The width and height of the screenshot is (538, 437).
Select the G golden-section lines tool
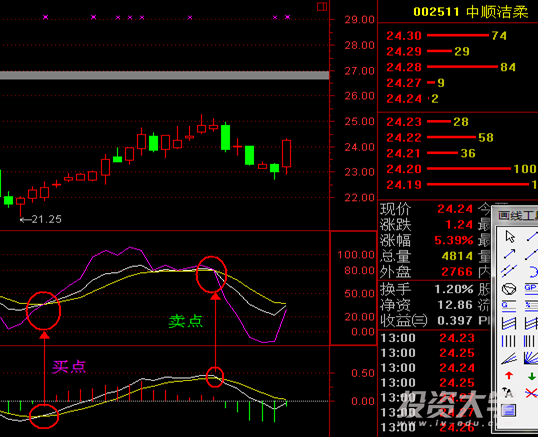pyautogui.click(x=509, y=306)
